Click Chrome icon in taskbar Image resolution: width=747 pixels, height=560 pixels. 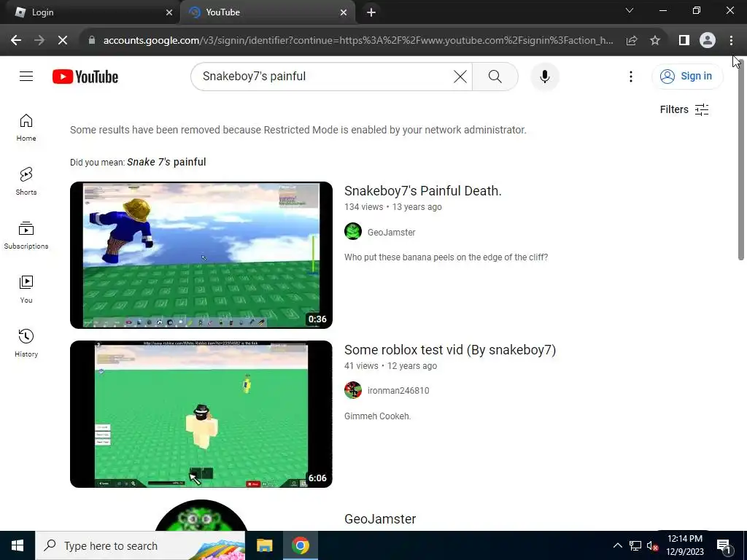point(301,545)
